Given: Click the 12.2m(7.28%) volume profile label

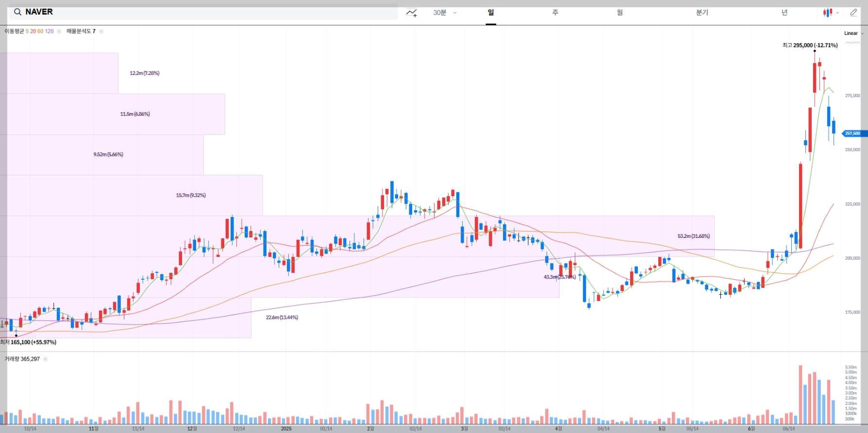Looking at the screenshot, I should click(145, 73).
